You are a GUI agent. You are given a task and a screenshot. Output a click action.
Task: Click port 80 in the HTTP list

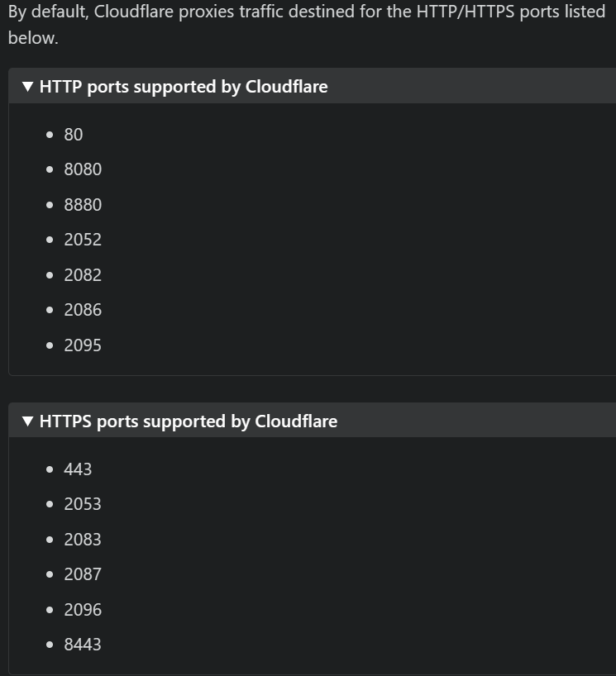[74, 135]
